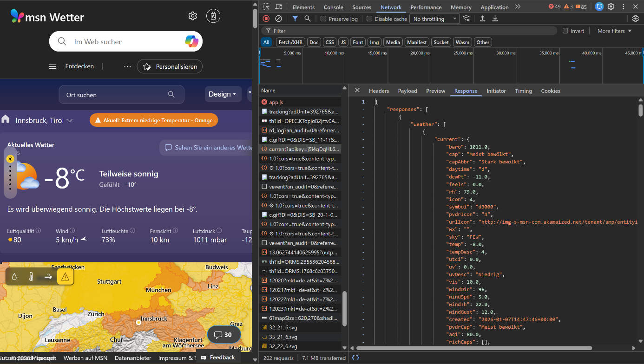Viewport: 644px width, 364px height.
Task: Tick the Invert filter checkbox
Action: pos(565,31)
